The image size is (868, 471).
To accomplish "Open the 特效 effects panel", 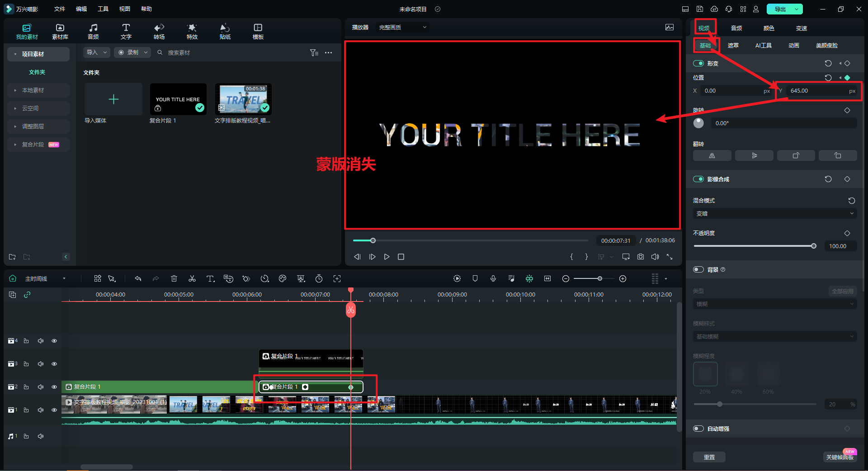I will (192, 32).
